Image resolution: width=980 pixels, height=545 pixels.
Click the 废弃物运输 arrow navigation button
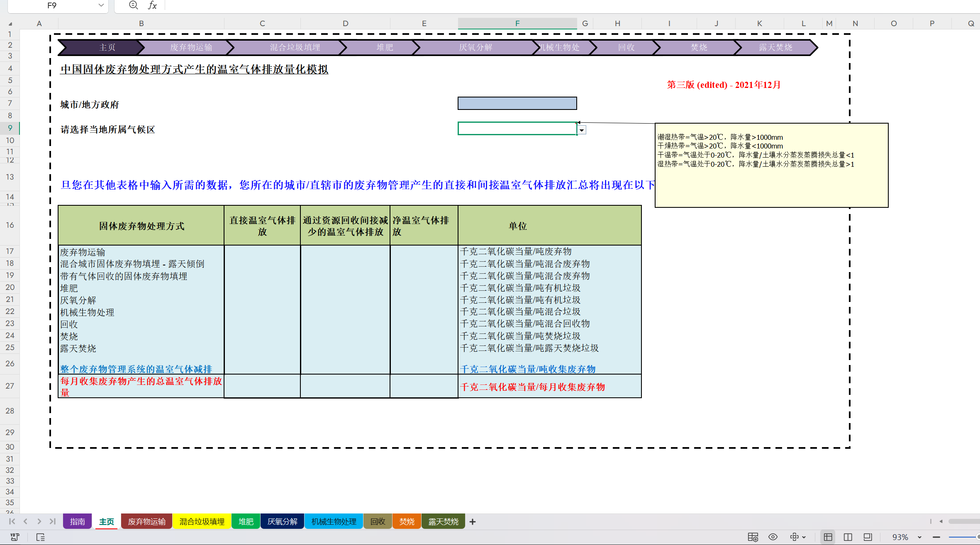(191, 47)
